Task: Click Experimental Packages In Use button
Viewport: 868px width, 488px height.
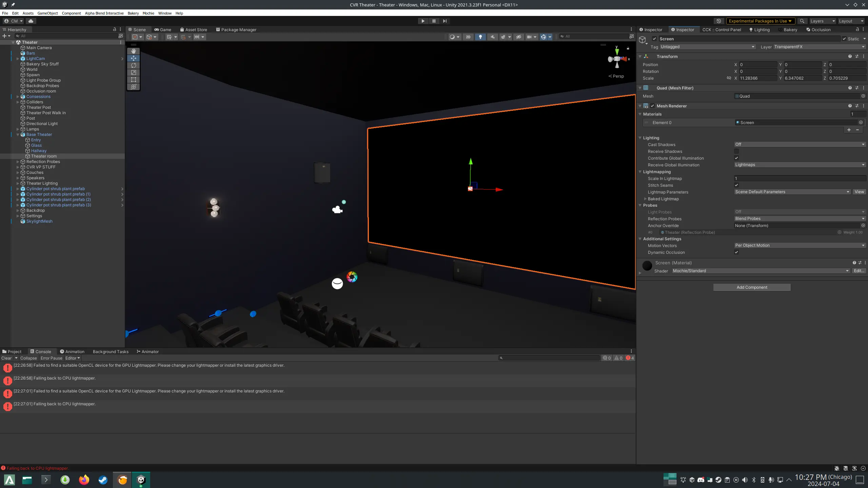Action: coord(760,21)
